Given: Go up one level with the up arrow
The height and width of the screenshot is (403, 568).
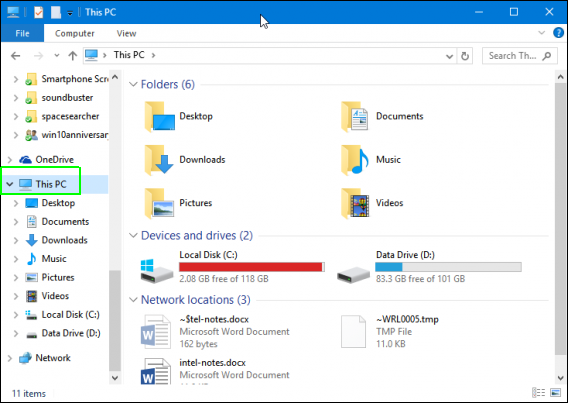Looking at the screenshot, I should tap(72, 56).
